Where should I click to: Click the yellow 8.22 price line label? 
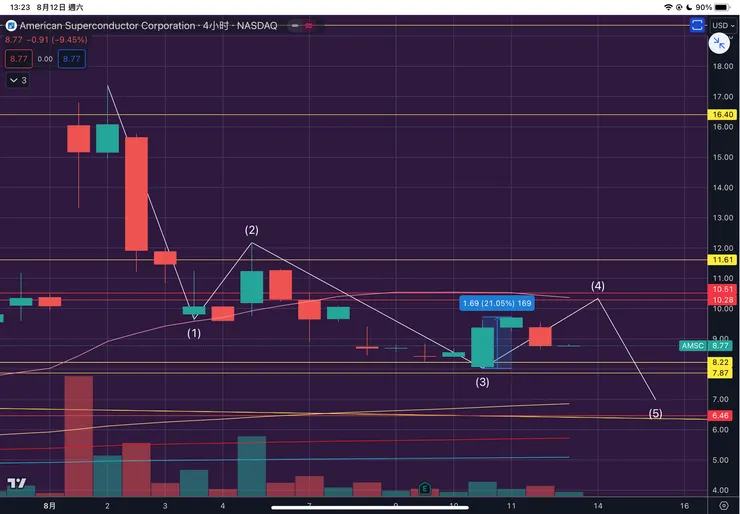click(720, 362)
